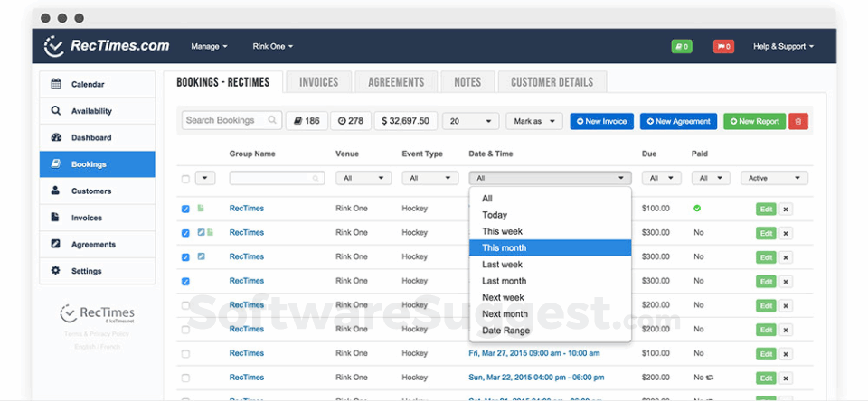This screenshot has height=401, width=868.
Task: Switch to the Invoices tab
Action: [319, 82]
